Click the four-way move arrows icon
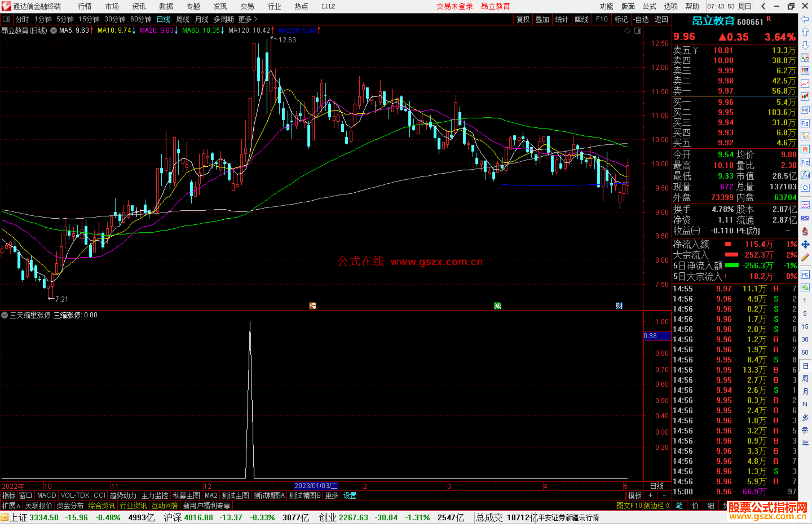812x524 pixels. [805, 245]
